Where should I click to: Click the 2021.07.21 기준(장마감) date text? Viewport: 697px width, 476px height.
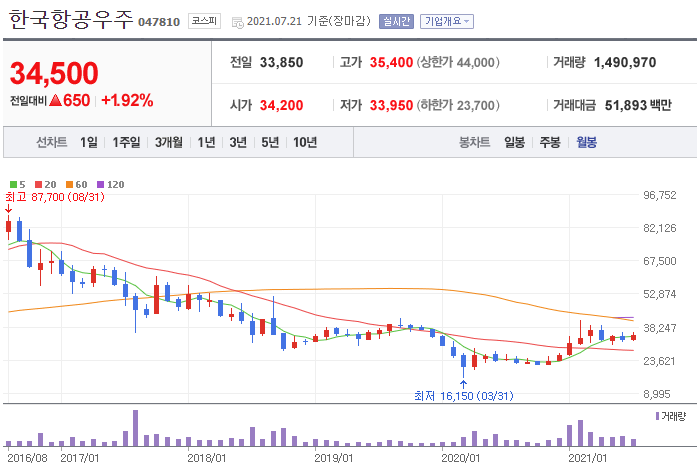pyautogui.click(x=308, y=21)
